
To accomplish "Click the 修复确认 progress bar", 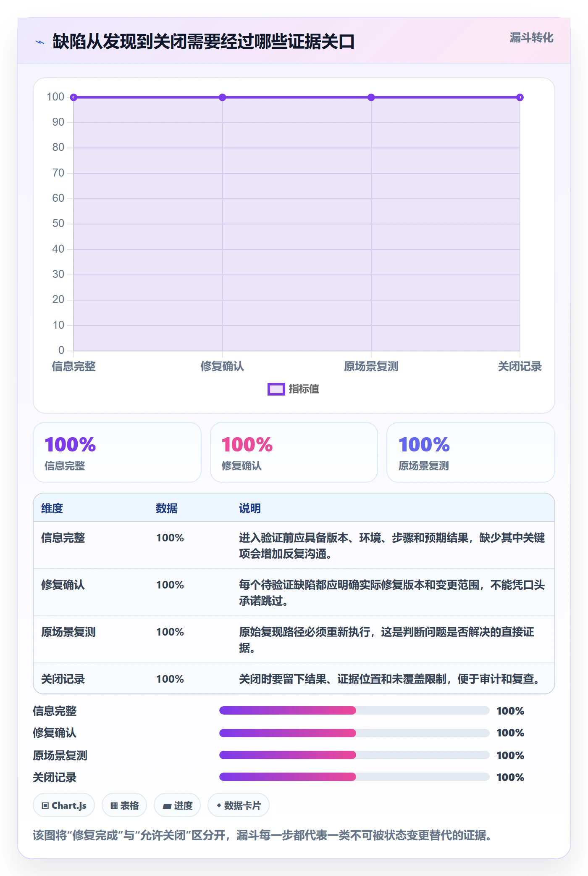I will point(354,733).
